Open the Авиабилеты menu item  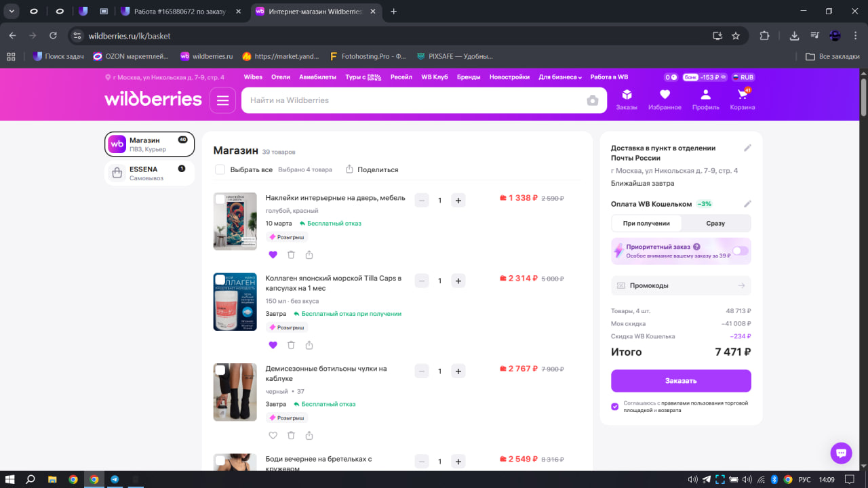(x=318, y=77)
